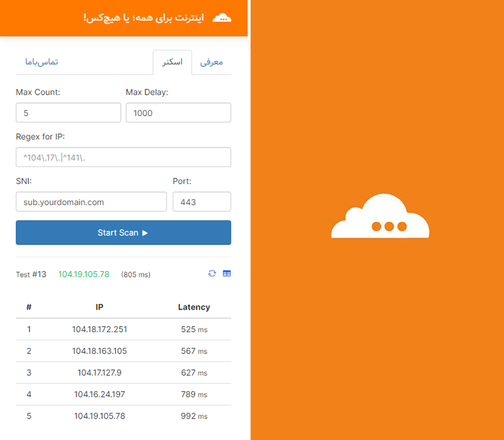
Task: Click the Port input field
Action: (202, 202)
